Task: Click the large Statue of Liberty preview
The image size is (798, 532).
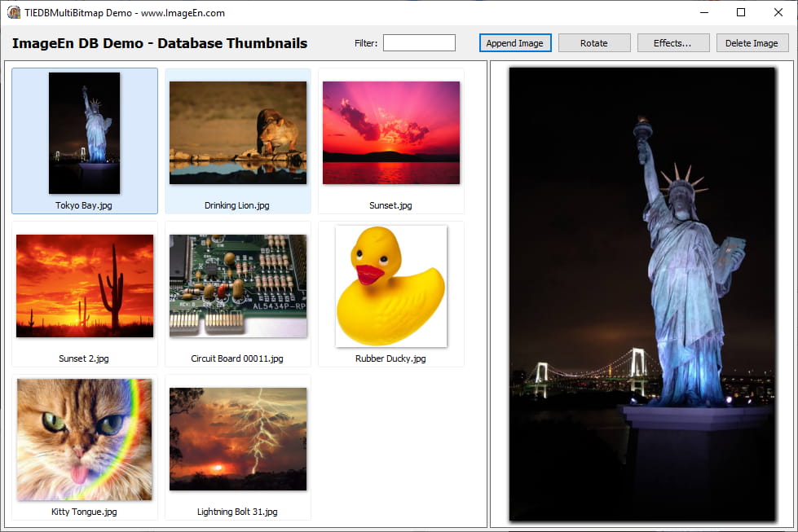Action: click(642, 294)
